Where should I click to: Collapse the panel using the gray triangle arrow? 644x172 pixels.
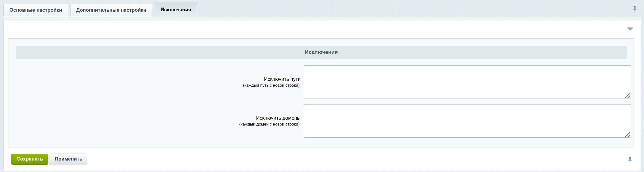pos(630,29)
